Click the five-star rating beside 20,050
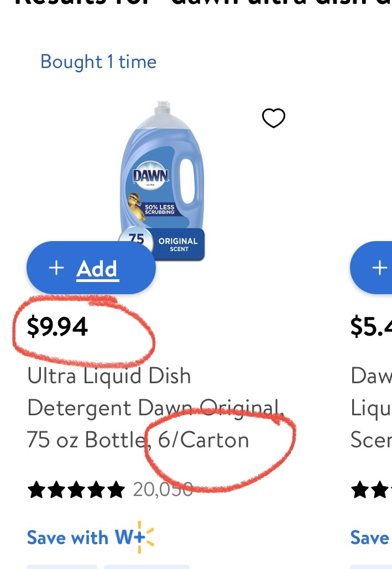The image size is (392, 569). coord(76,489)
